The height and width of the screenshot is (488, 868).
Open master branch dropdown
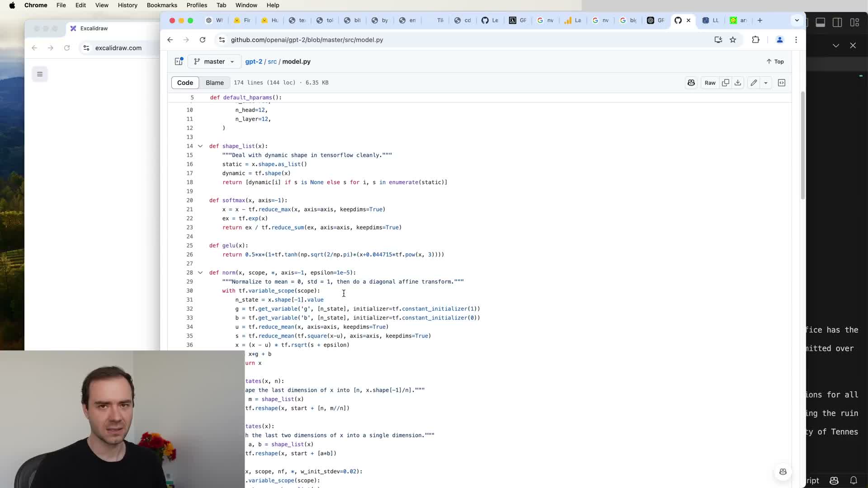point(214,61)
